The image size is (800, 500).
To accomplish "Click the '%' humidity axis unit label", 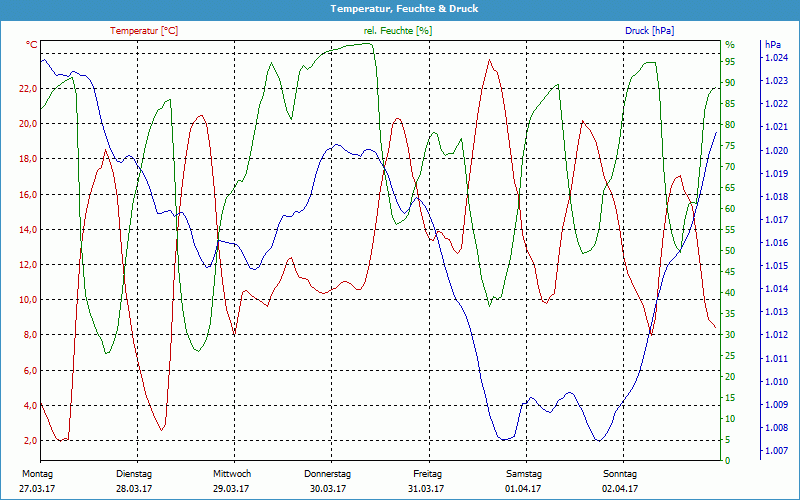I will (x=730, y=45).
